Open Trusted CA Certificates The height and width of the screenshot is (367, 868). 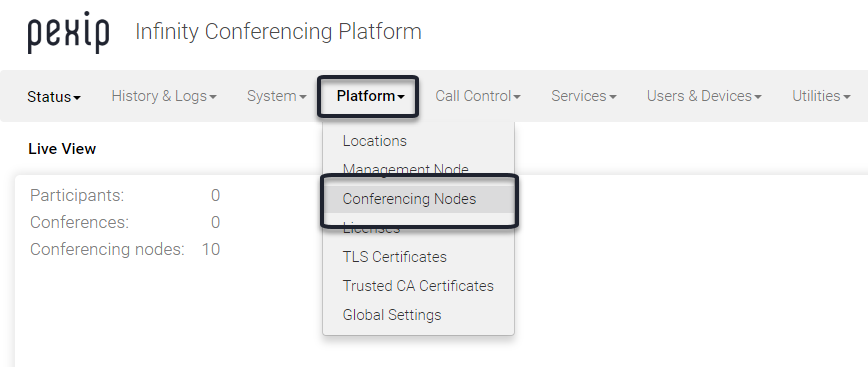pyautogui.click(x=418, y=286)
